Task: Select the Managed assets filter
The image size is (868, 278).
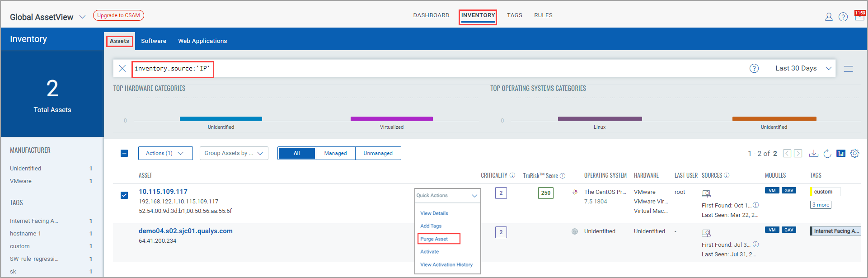Action: point(336,153)
